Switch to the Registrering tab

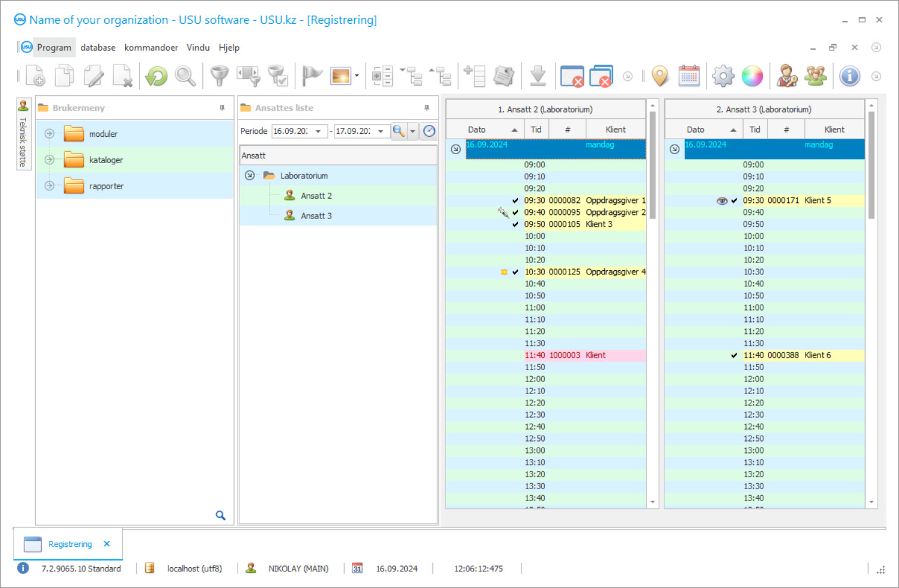tap(70, 544)
